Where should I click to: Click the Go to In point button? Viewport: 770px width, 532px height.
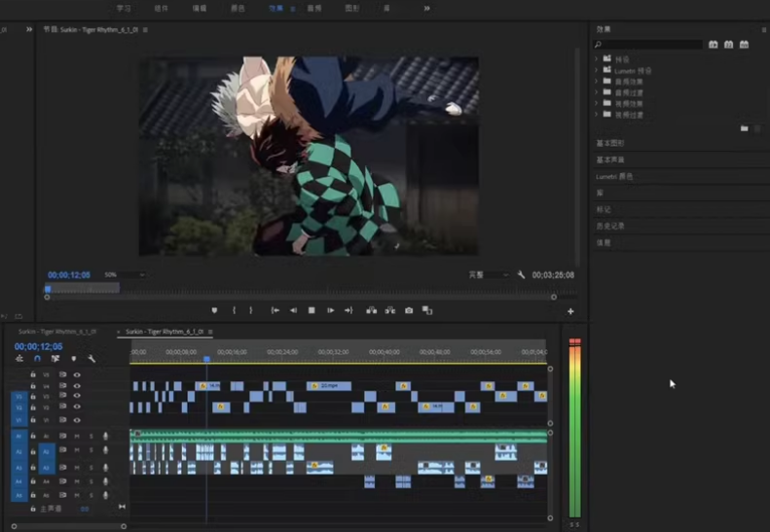[275, 310]
